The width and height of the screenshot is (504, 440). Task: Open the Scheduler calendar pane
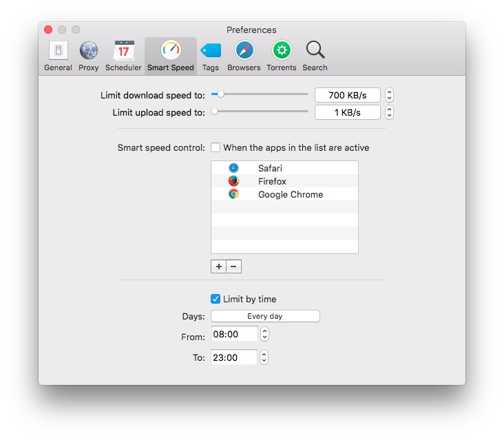pos(123,56)
